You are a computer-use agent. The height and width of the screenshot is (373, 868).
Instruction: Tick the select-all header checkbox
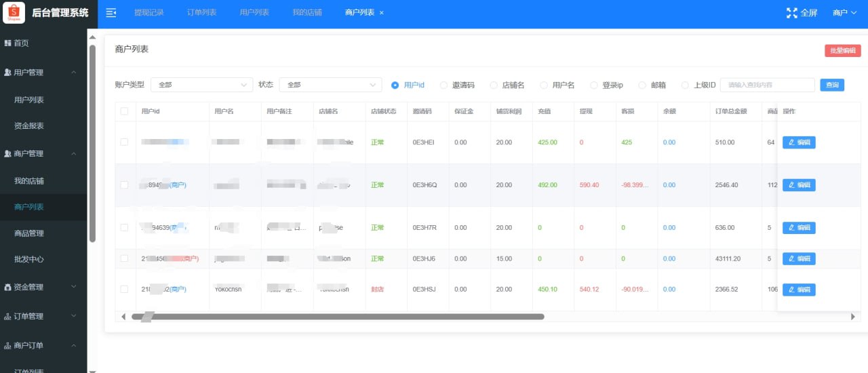pos(124,111)
